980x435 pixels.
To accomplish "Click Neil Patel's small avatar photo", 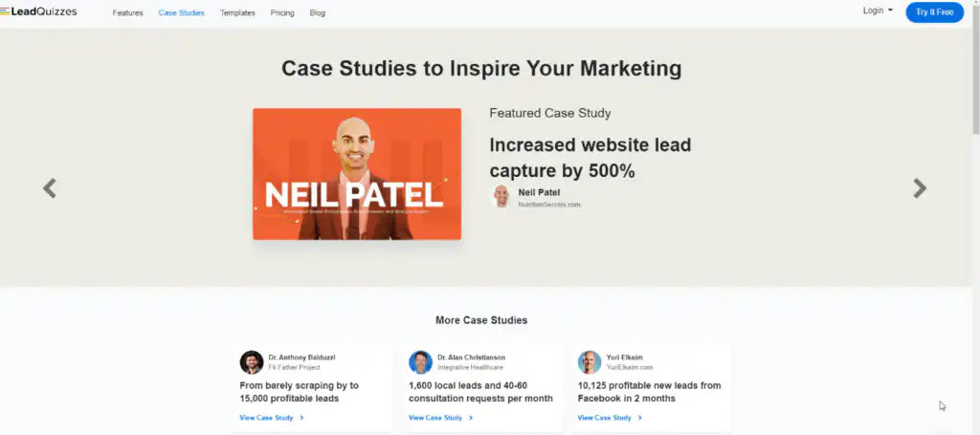I will [x=501, y=197].
